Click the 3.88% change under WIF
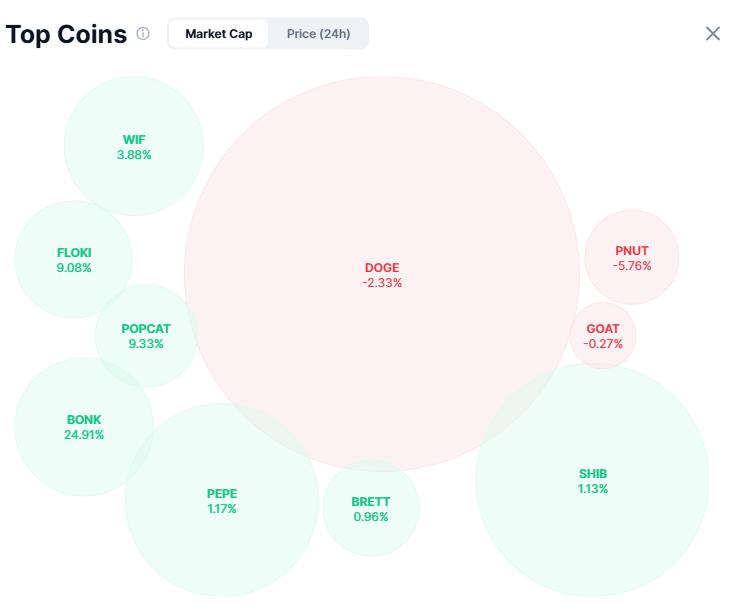Screen dimensions: 736x613 click(134, 155)
